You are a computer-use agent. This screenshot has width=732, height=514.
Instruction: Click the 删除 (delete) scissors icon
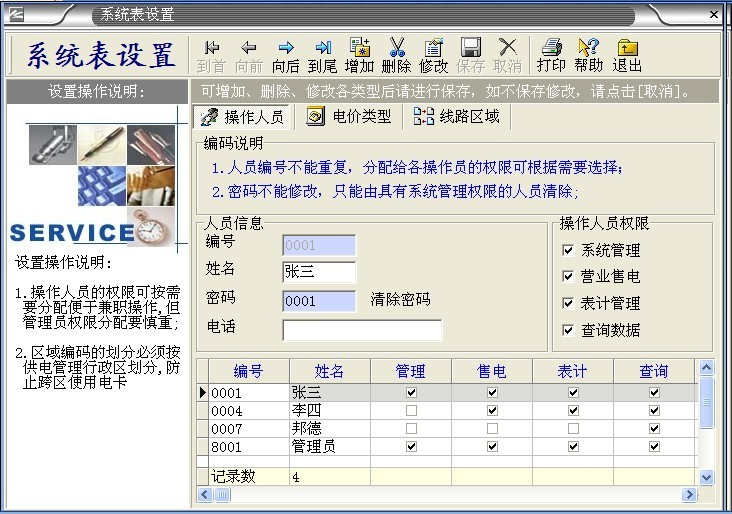click(x=396, y=48)
